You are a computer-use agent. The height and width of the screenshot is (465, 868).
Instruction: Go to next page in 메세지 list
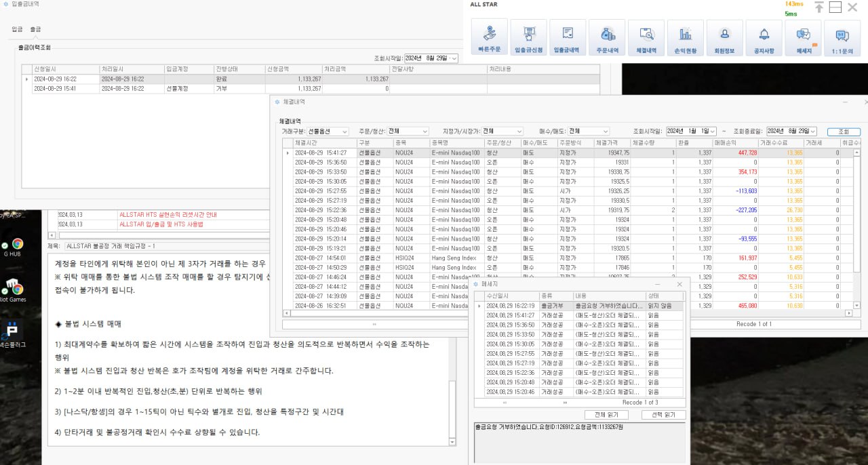566,403
